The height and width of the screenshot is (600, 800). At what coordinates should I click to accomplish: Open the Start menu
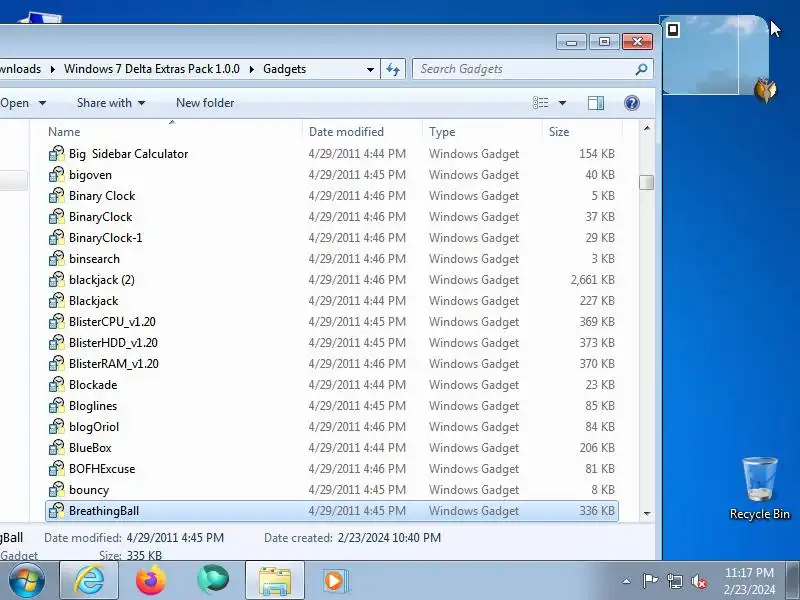(26, 580)
